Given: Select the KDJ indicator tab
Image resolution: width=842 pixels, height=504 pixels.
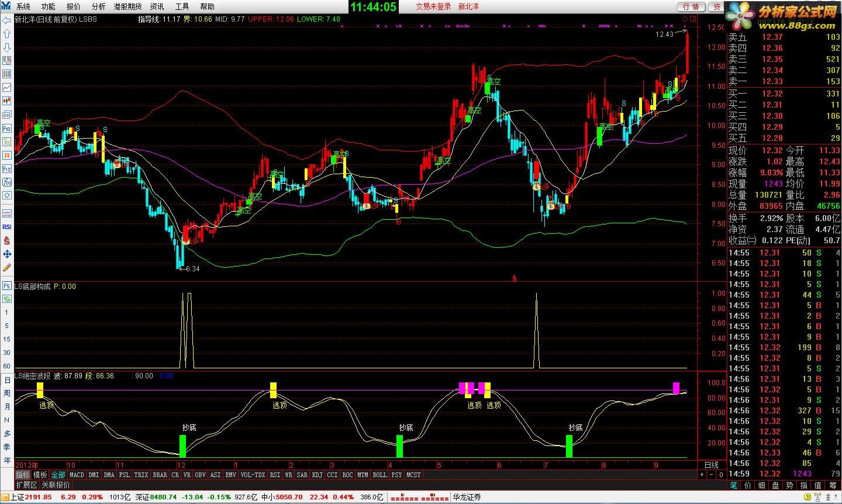Looking at the screenshot, I should 317,475.
